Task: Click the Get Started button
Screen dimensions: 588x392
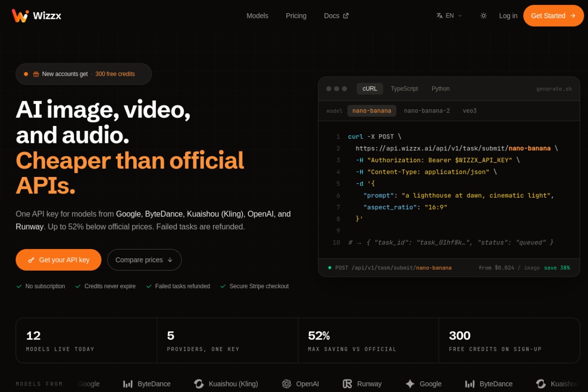Action: [x=554, y=16]
